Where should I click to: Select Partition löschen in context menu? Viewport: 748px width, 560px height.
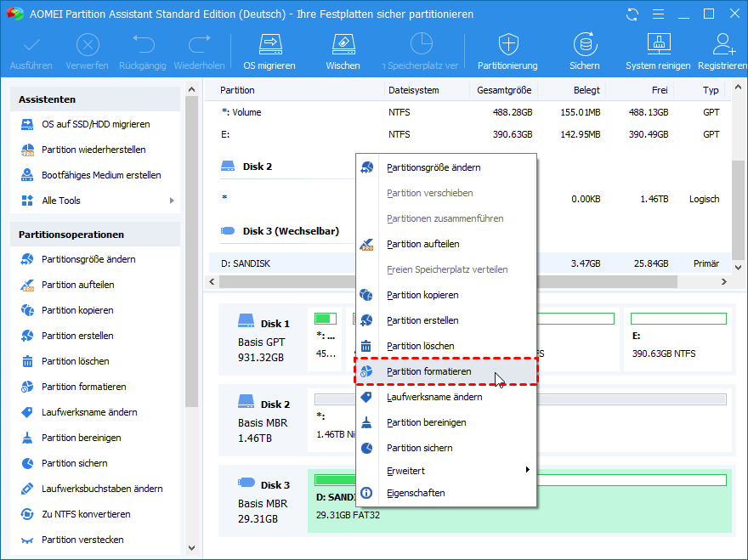click(x=420, y=346)
